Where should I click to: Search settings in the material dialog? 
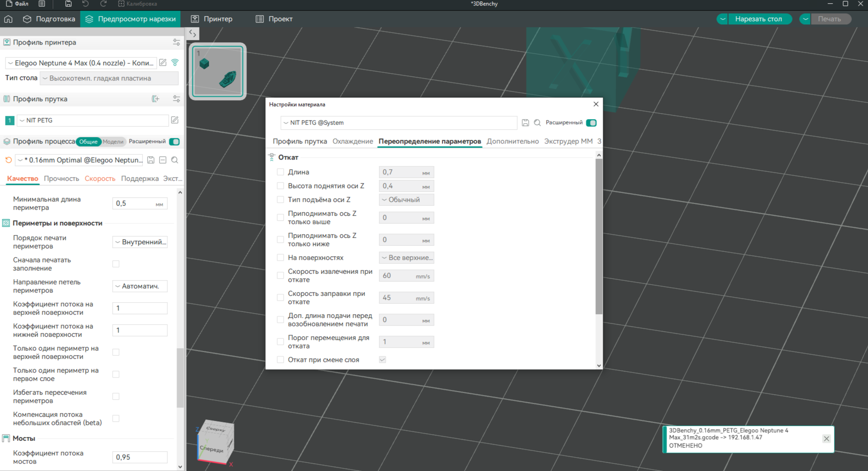(x=537, y=123)
